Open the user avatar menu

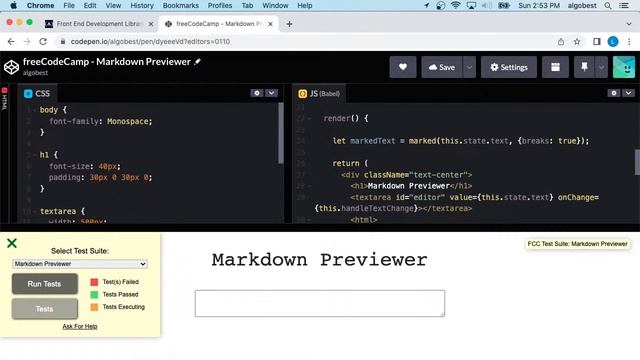point(624,67)
